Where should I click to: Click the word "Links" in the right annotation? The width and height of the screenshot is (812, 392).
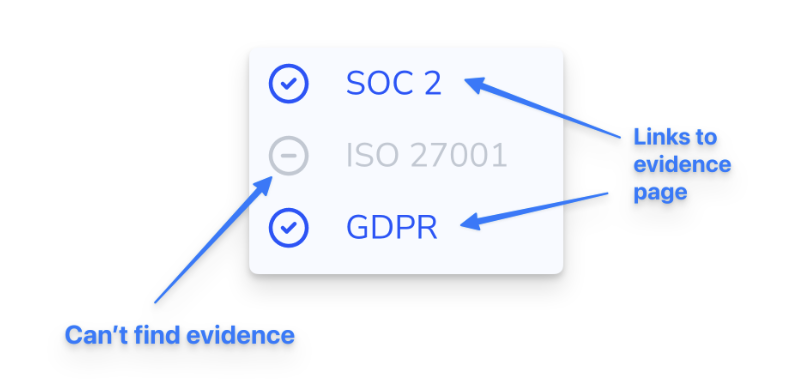point(657,137)
